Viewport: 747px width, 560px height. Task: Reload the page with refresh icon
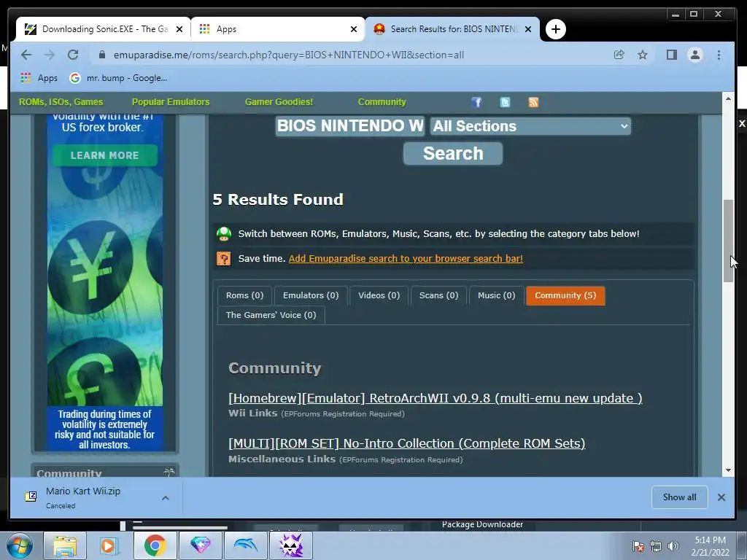pos(72,55)
